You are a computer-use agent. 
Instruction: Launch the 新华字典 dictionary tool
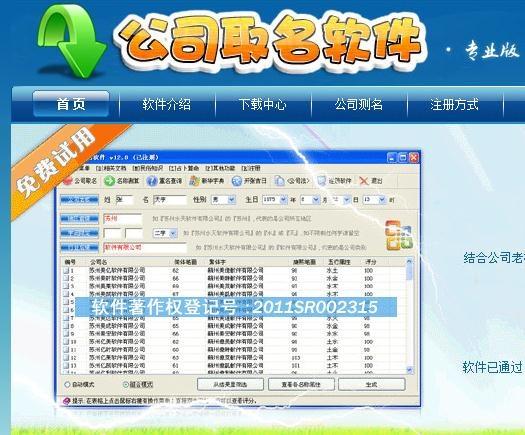click(194, 181)
